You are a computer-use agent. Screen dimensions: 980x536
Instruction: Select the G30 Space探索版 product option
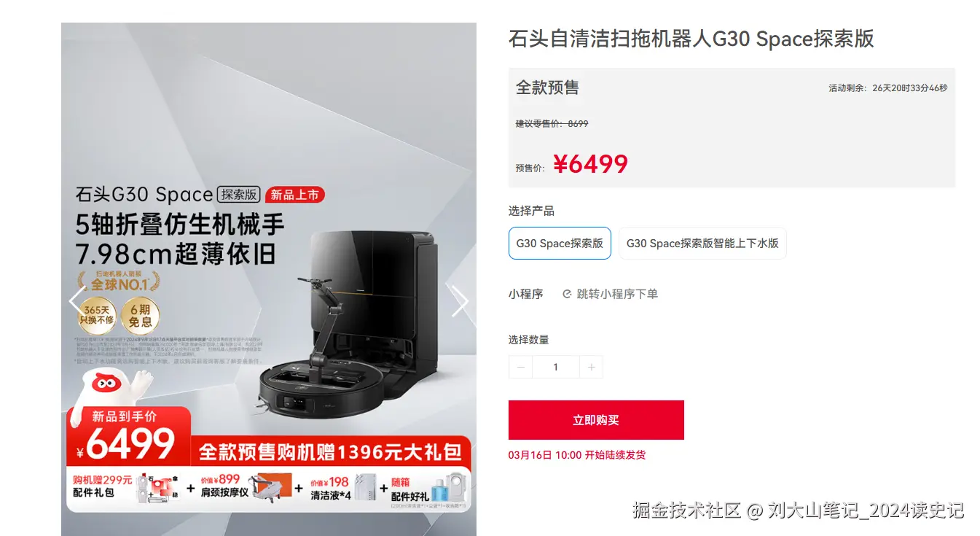point(560,243)
